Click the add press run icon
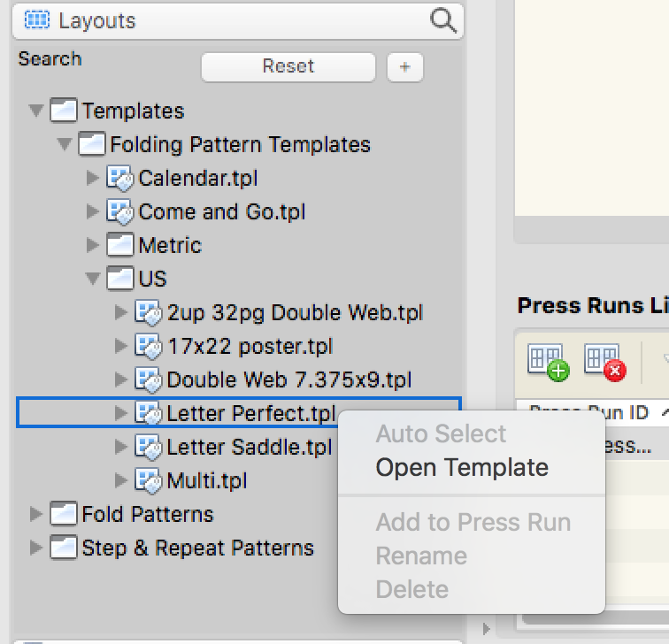The height and width of the screenshot is (644, 669). tap(548, 362)
